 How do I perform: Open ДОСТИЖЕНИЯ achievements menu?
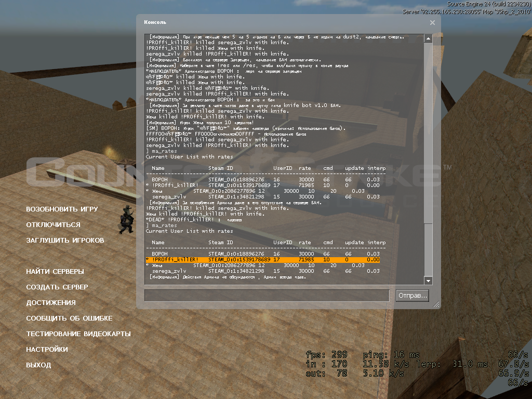(x=51, y=303)
